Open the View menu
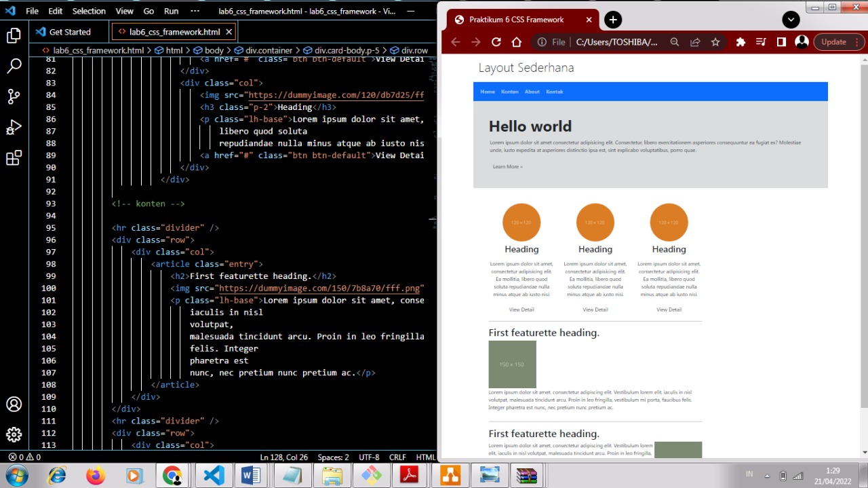868x488 pixels. click(125, 11)
